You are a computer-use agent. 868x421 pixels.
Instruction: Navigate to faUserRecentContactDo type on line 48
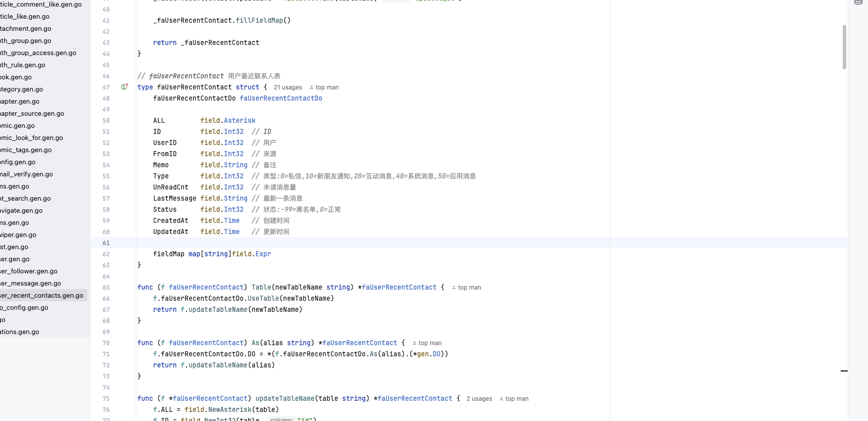(281, 99)
